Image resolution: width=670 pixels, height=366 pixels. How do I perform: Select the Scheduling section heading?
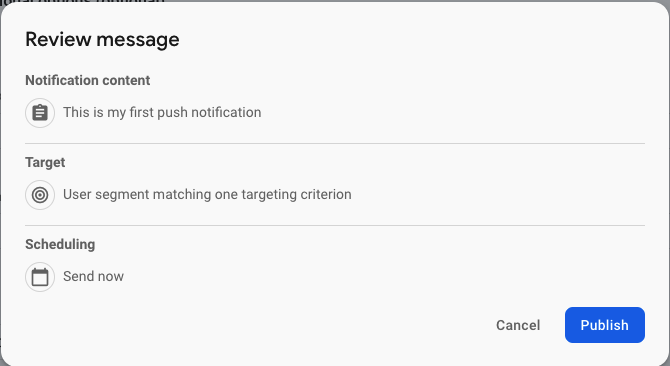point(60,244)
